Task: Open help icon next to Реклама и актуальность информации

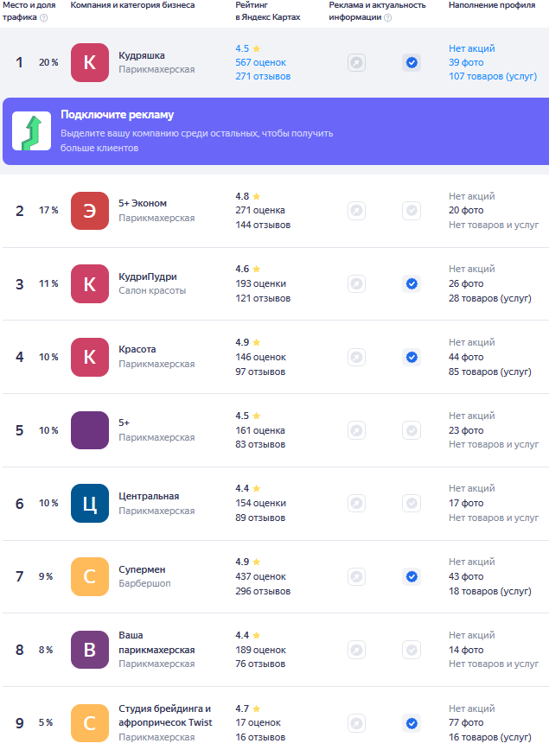Action: (x=388, y=18)
